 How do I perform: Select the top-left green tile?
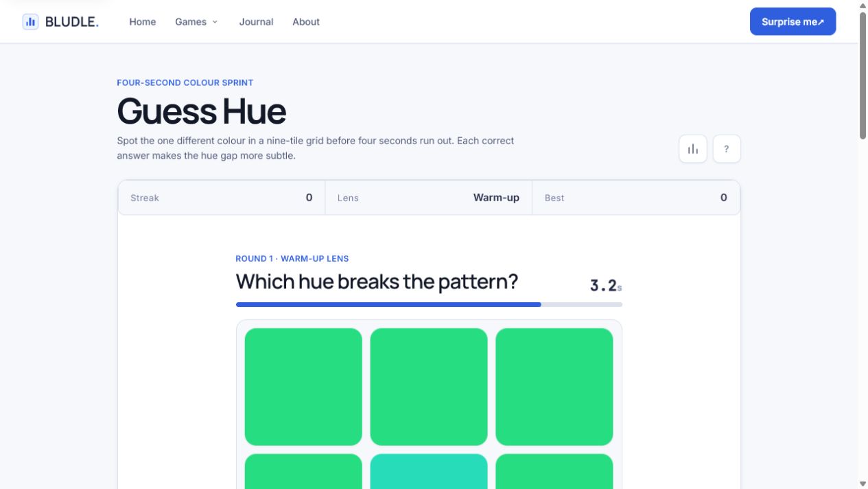303,387
